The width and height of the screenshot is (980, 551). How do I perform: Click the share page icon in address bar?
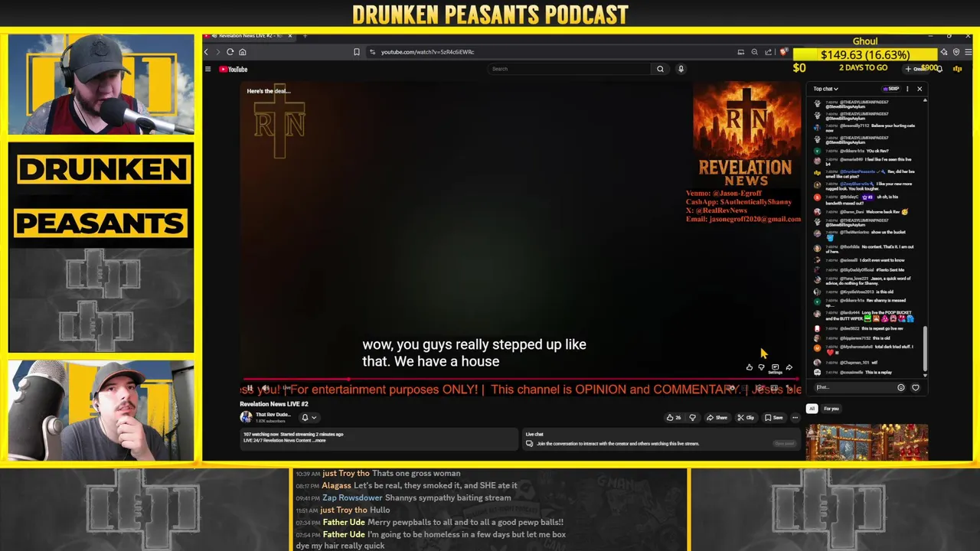[x=769, y=52]
